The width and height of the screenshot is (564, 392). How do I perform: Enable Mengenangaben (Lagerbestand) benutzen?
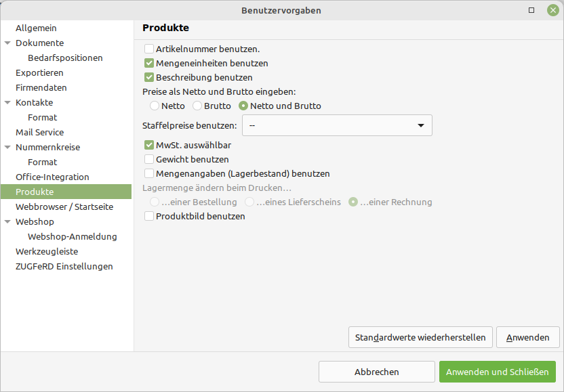coord(149,173)
